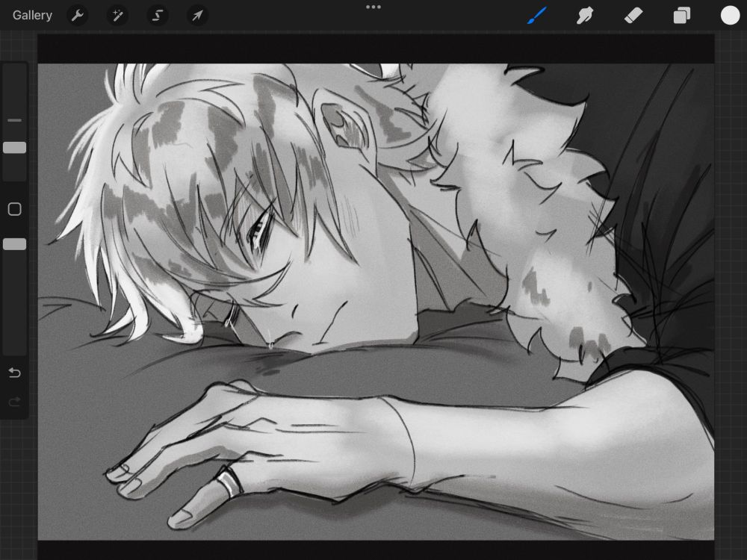
Task: Select the Paint brush tool
Action: pyautogui.click(x=537, y=15)
